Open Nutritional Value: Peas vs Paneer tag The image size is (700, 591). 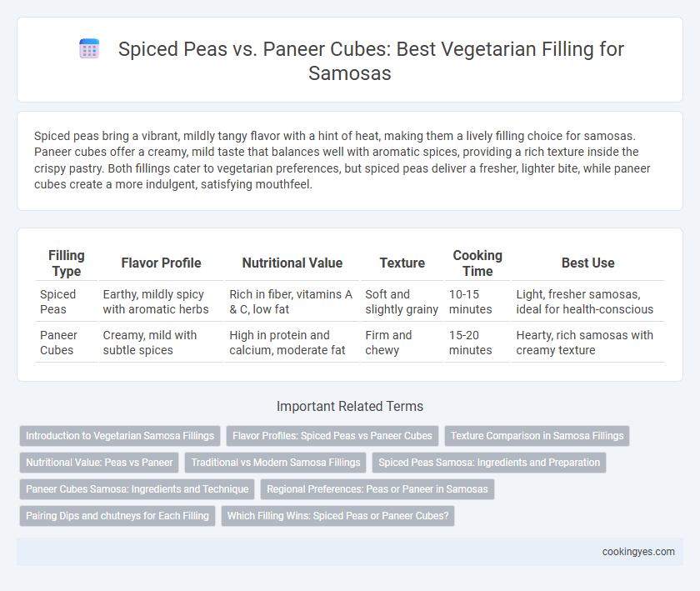pos(99,463)
